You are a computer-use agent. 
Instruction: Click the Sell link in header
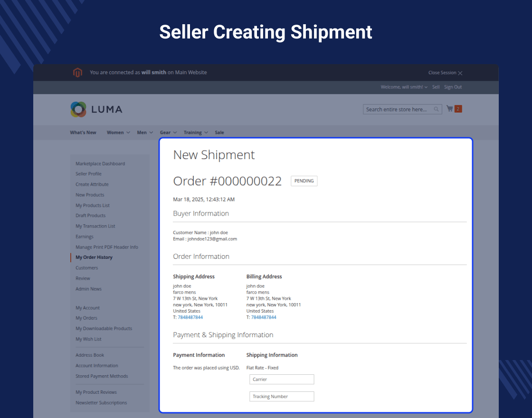[436, 87]
